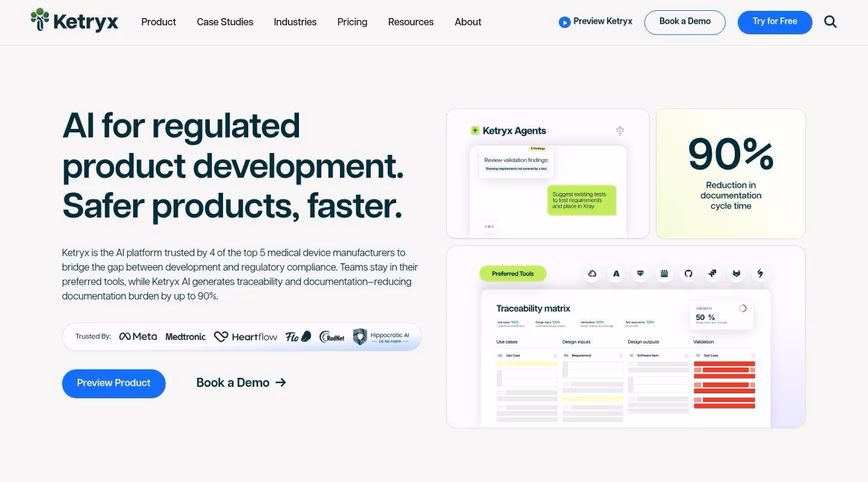Click the Traceability matrix heading
Viewport: 868px width, 482px height.
click(x=533, y=309)
